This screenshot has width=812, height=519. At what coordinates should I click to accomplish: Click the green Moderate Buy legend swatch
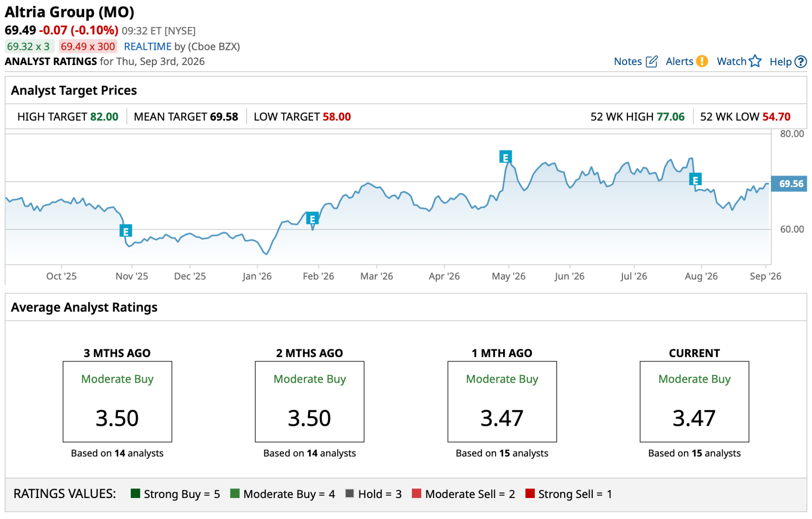pos(235,493)
